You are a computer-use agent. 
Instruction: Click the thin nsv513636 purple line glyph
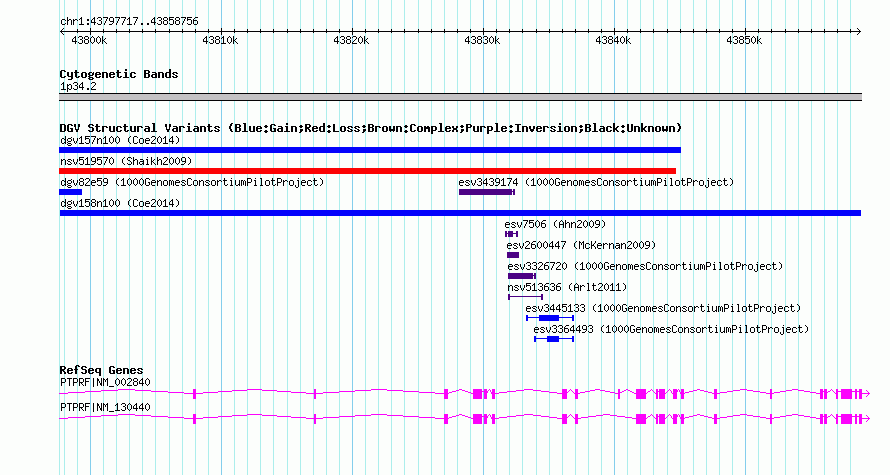click(x=526, y=297)
